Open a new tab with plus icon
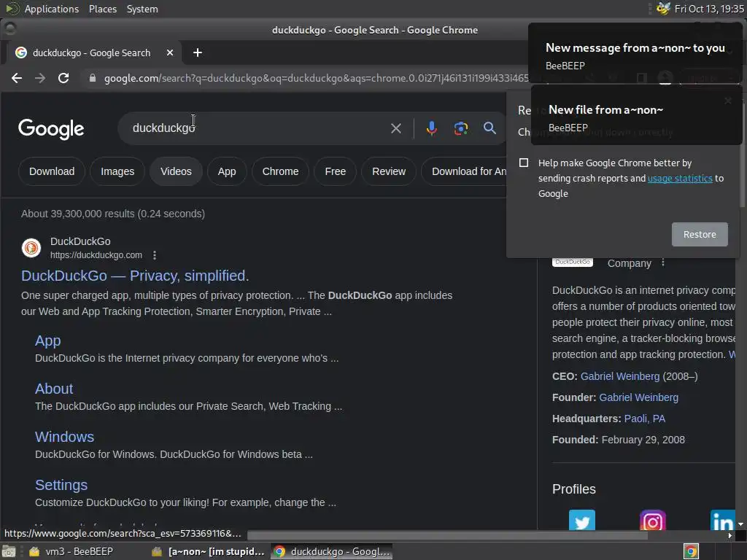Screen dimensions: 747x560 coord(198,52)
